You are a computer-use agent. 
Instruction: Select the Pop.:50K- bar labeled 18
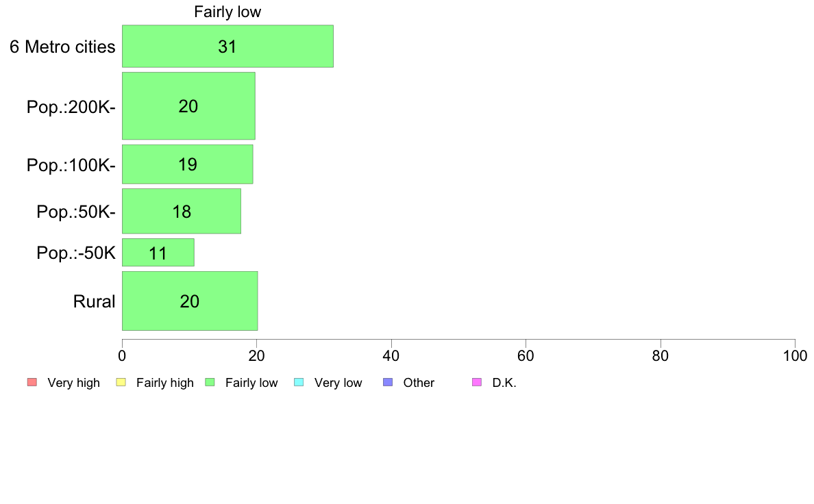182,211
